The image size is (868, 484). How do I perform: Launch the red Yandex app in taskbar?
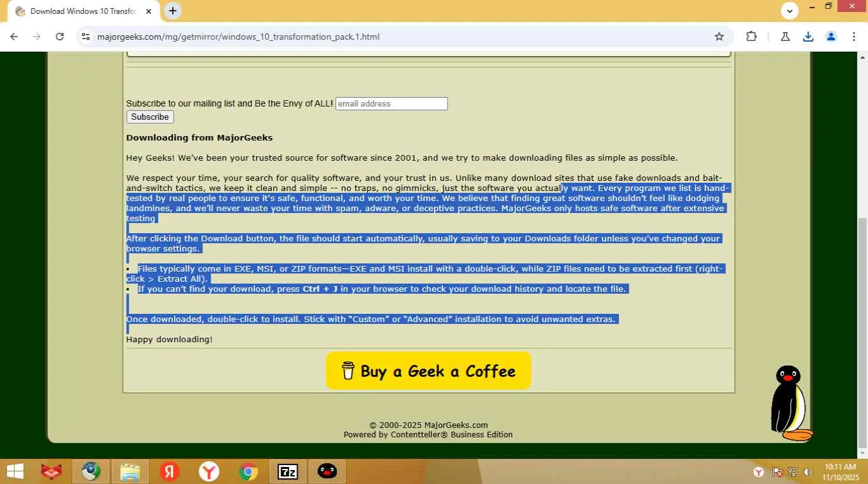(x=169, y=471)
